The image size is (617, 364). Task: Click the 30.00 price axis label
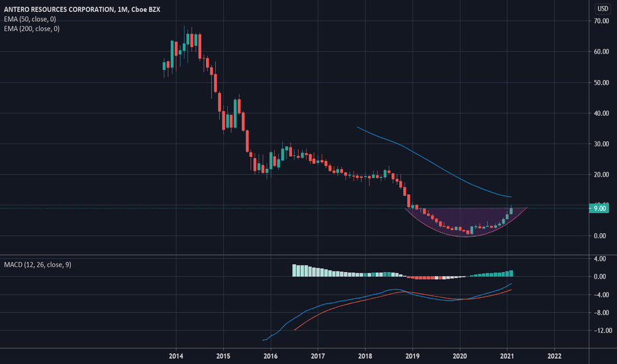(x=601, y=144)
